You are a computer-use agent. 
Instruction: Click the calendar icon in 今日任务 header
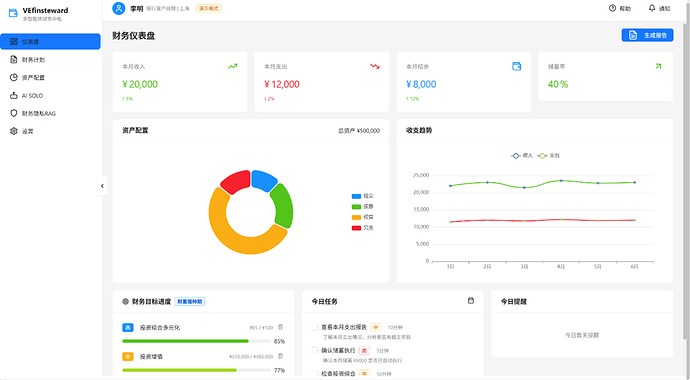point(471,301)
